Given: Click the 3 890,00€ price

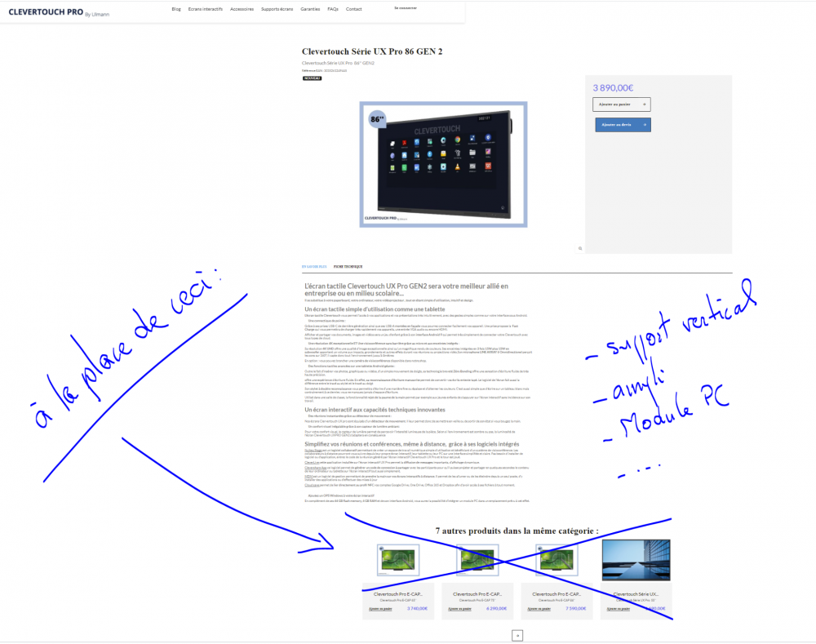Looking at the screenshot, I should (613, 88).
